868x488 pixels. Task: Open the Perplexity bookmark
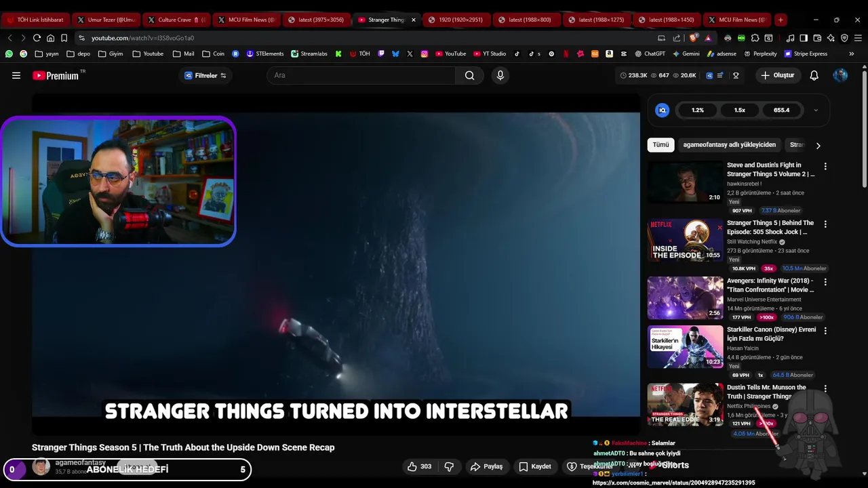click(760, 54)
